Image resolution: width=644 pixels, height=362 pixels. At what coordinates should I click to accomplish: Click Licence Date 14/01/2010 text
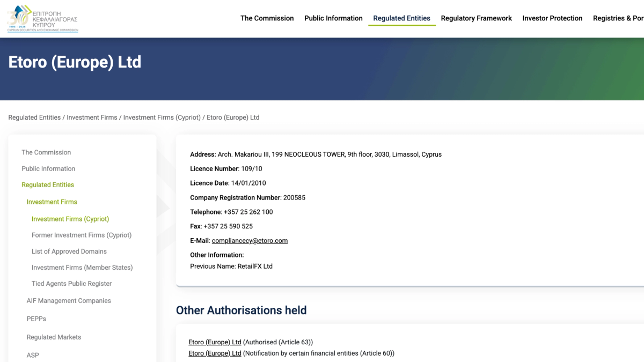[228, 183]
